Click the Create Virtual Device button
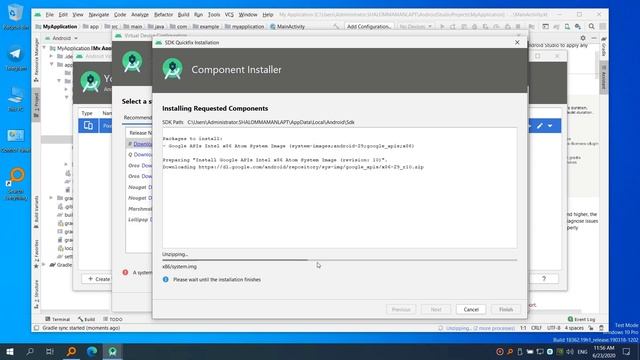The image size is (640, 360). pyautogui.click(x=98, y=279)
